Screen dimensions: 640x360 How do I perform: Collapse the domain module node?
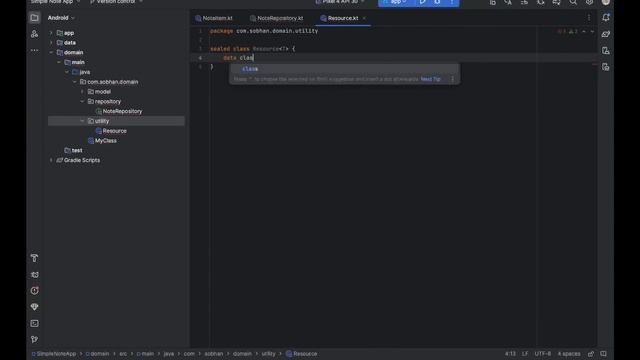point(51,52)
